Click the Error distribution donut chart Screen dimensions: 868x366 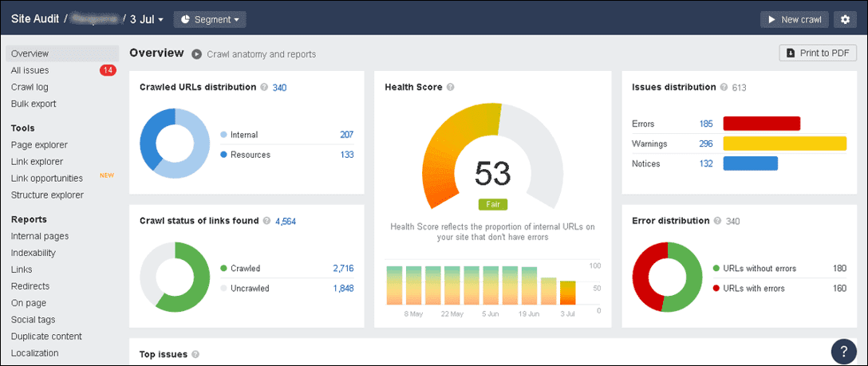pyautogui.click(x=668, y=277)
